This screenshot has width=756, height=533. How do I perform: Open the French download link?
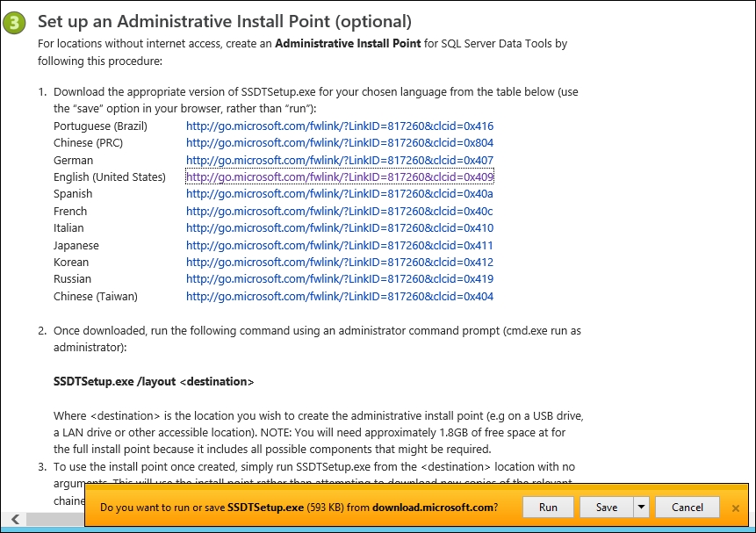pos(339,211)
